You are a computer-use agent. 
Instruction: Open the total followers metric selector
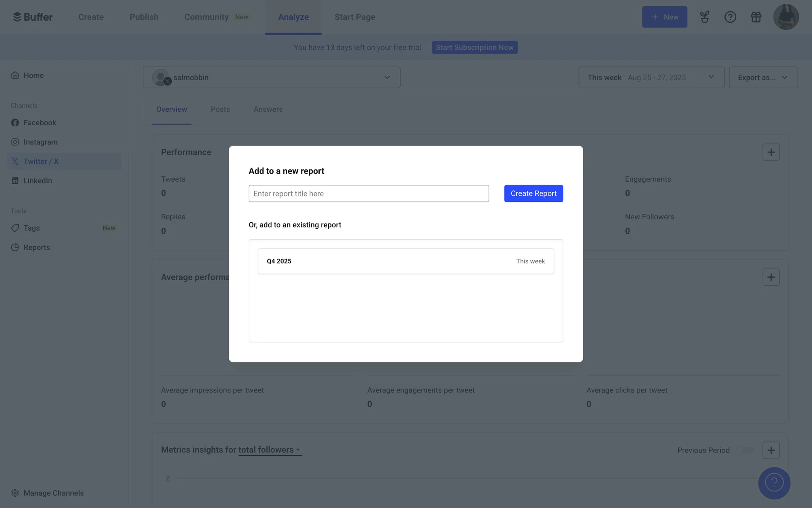coord(270,450)
